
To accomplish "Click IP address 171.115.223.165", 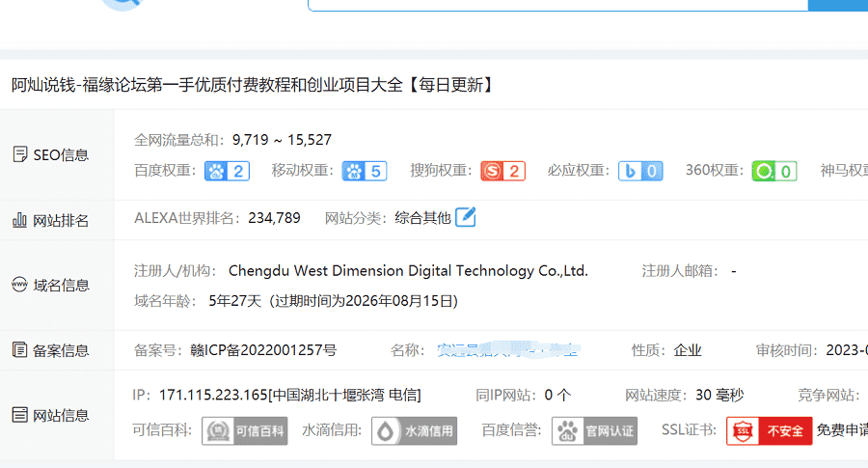I will click(x=213, y=395).
